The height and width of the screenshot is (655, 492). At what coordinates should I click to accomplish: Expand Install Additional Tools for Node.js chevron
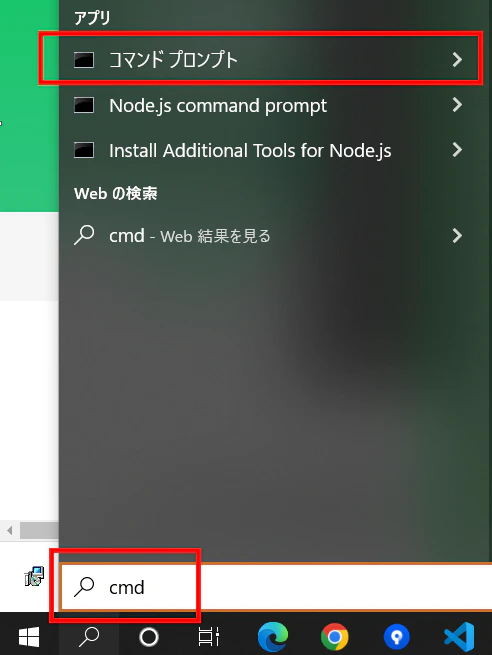pos(457,150)
